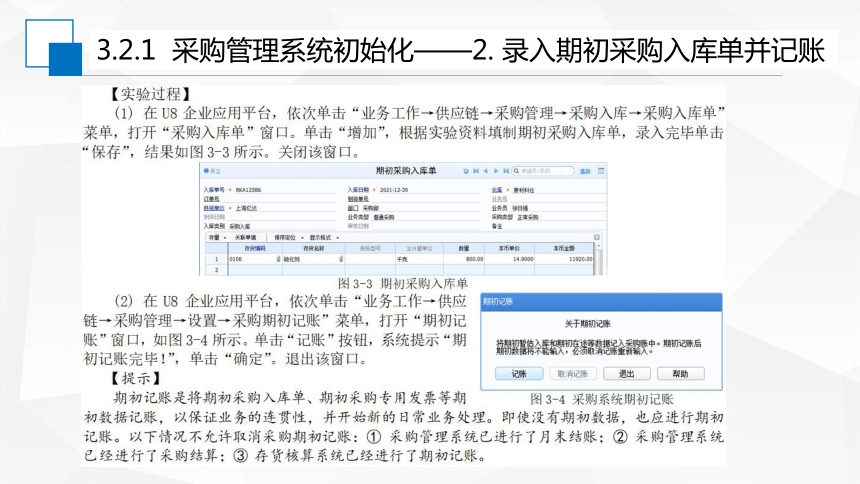
Task: Click the 入库单号 field value RKA12586
Action: click(285, 190)
